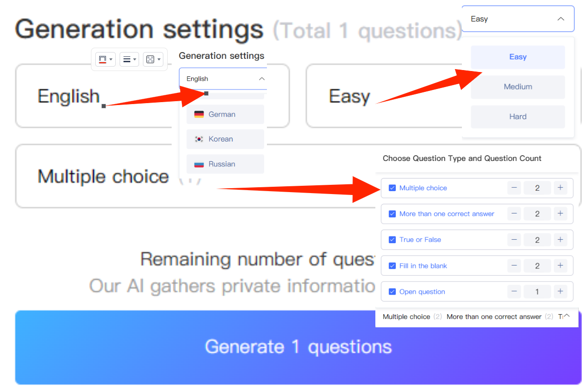
Task: Open the red line color tool
Action: coord(106,59)
